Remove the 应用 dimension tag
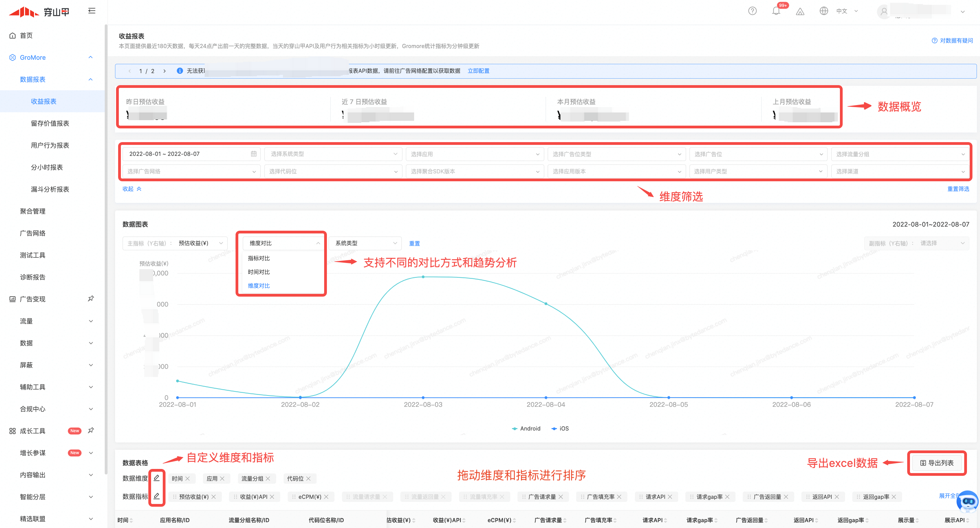 [222, 479]
